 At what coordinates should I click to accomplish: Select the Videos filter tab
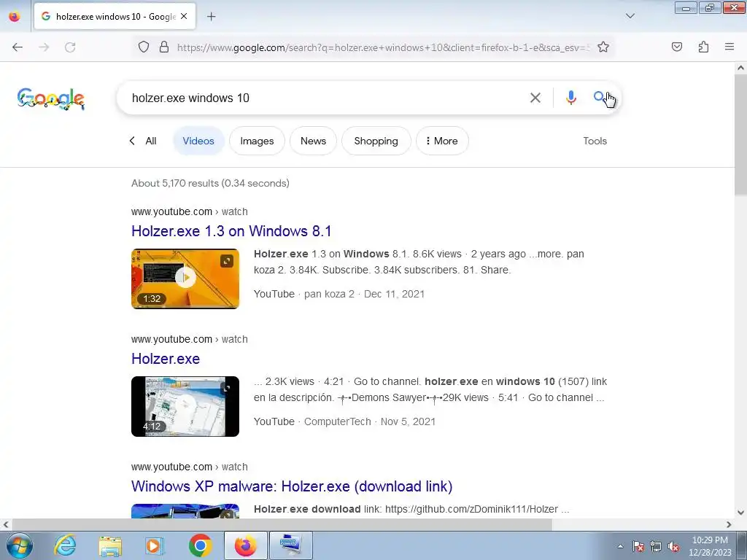(x=198, y=141)
